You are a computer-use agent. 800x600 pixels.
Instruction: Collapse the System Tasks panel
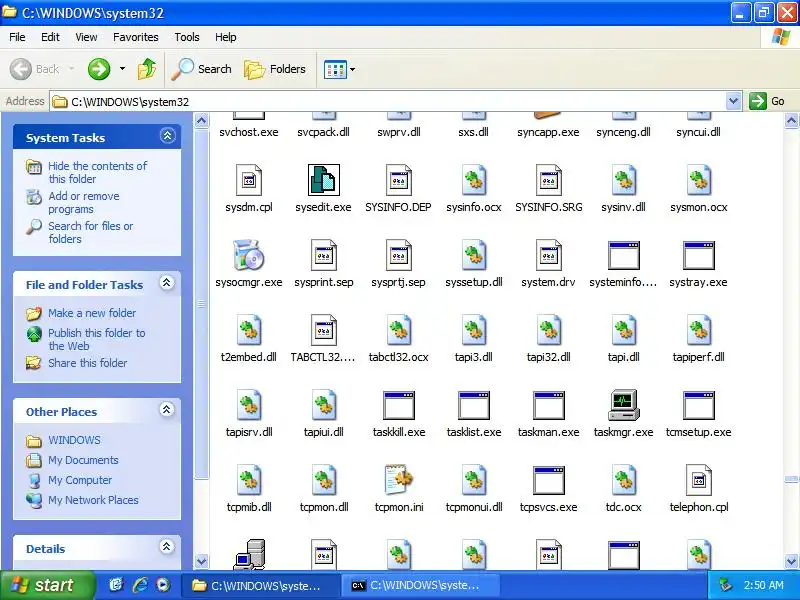click(x=167, y=136)
